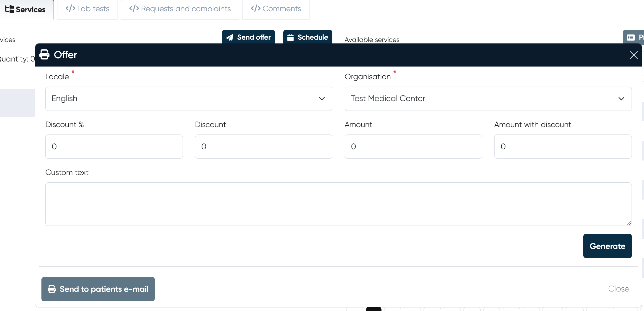Viewport: 644px width, 311px height.
Task: Click the code icon on Lab tests tab
Action: (70, 9)
